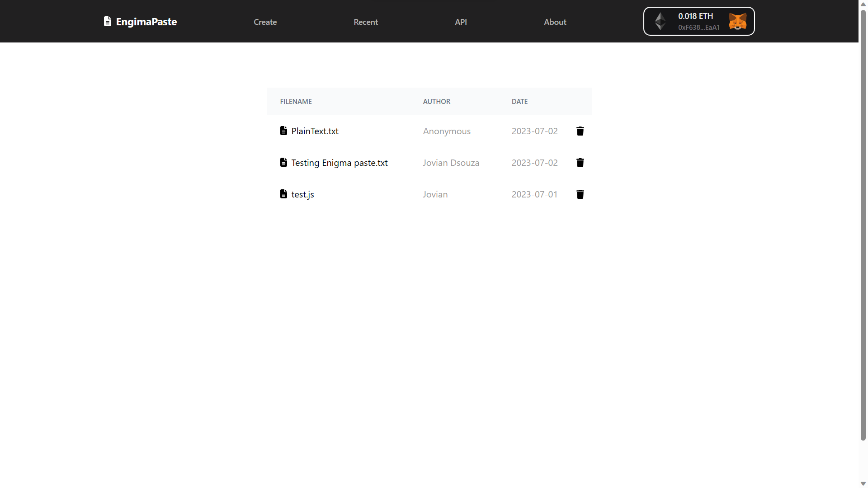The width and height of the screenshot is (868, 488).
Task: Click file icon next to test.js
Action: point(283,194)
